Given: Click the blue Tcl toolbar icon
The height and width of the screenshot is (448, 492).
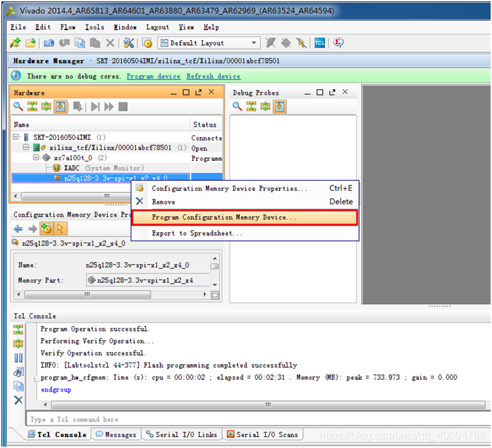Looking at the screenshot, I should coord(320,43).
